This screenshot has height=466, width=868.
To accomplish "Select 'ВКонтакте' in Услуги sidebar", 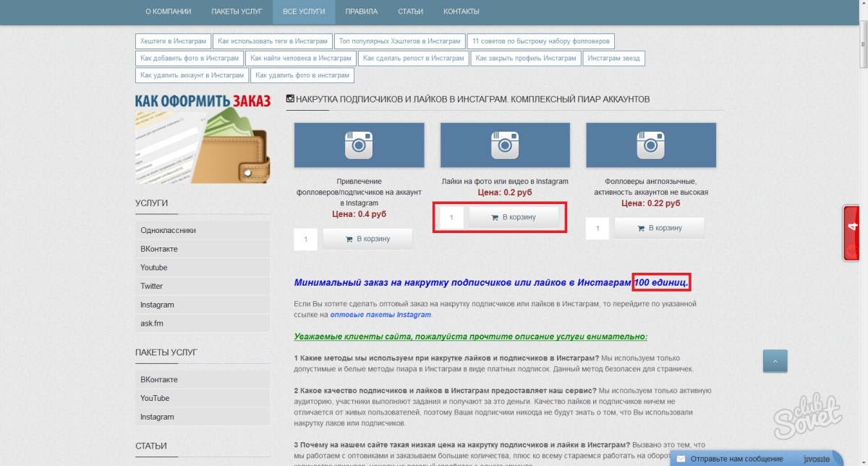I will [x=203, y=249].
